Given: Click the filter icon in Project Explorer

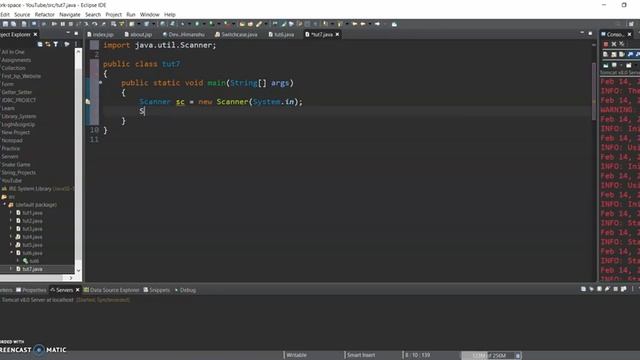Looking at the screenshot, I should click(x=56, y=44).
